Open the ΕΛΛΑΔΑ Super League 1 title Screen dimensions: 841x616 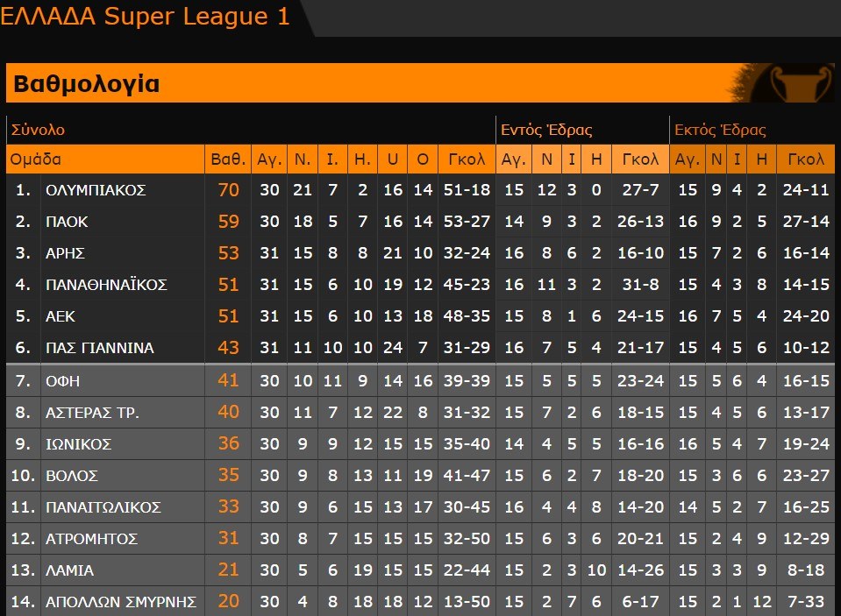pyautogui.click(x=145, y=16)
